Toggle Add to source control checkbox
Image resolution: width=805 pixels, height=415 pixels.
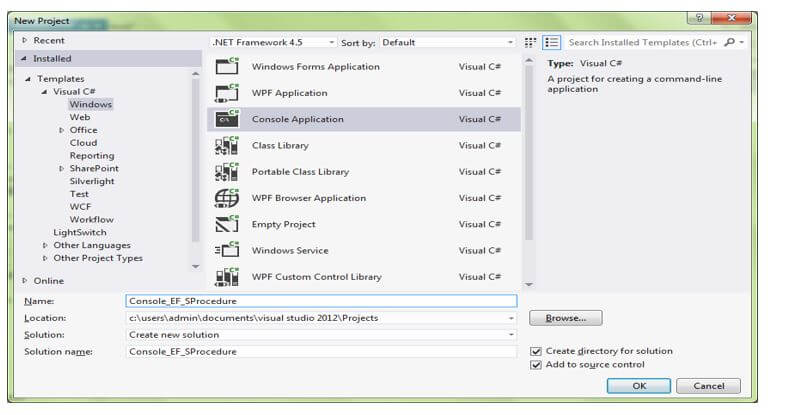536,365
